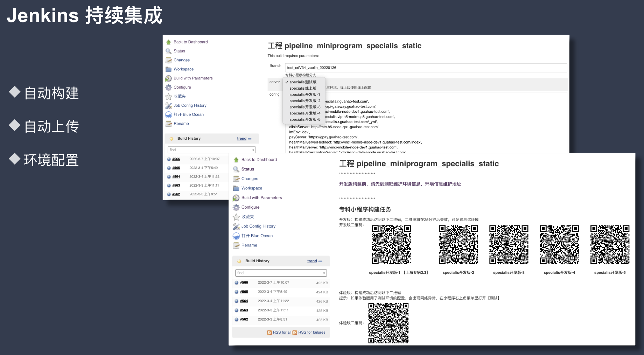
Task: Click specialis开发版-2 QR code
Action: click(x=458, y=244)
